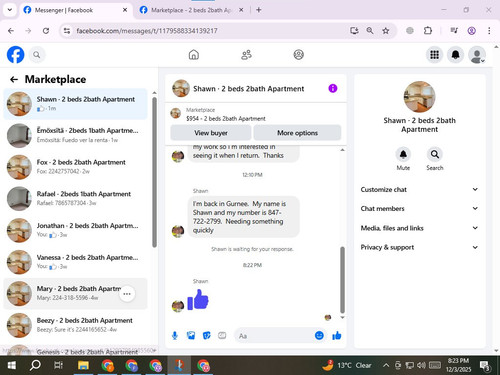
Task: Open the account profile avatar menu
Action: [477, 55]
